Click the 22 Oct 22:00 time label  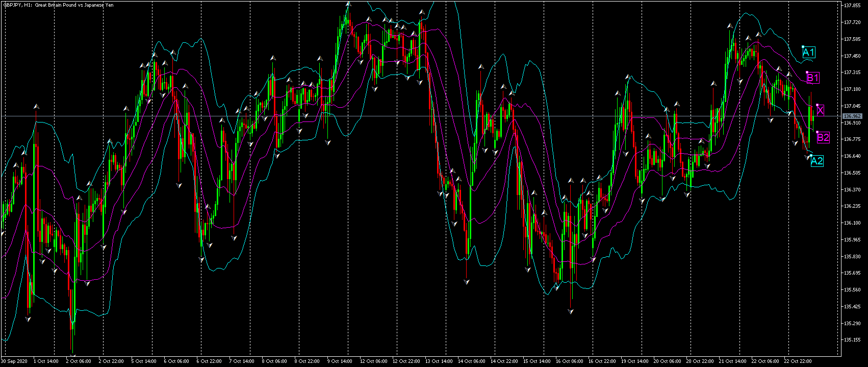tap(799, 361)
